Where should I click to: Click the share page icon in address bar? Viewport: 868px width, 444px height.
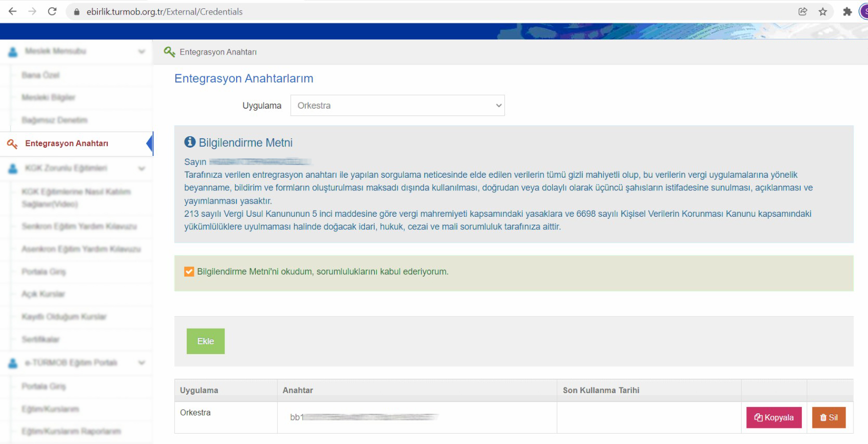802,11
